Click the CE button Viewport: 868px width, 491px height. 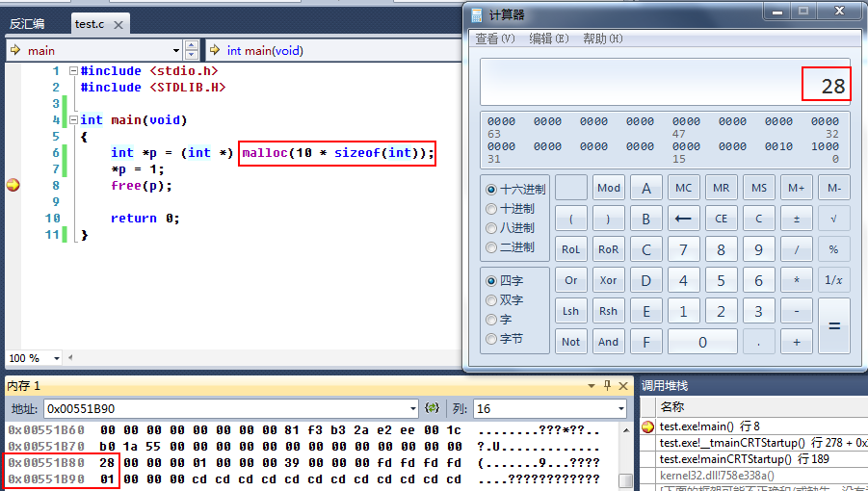(x=721, y=219)
